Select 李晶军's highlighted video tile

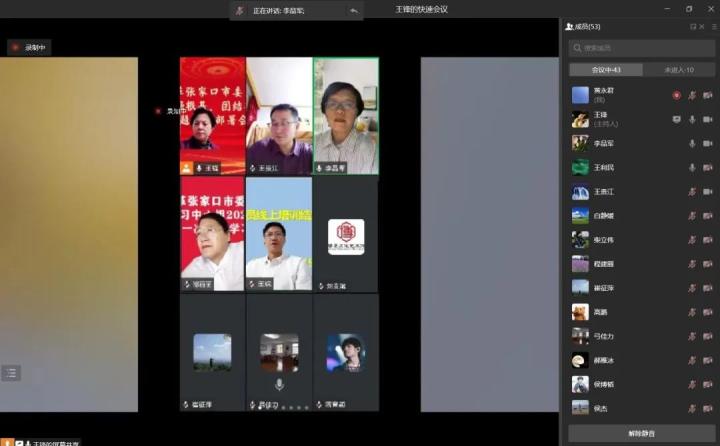(346, 115)
